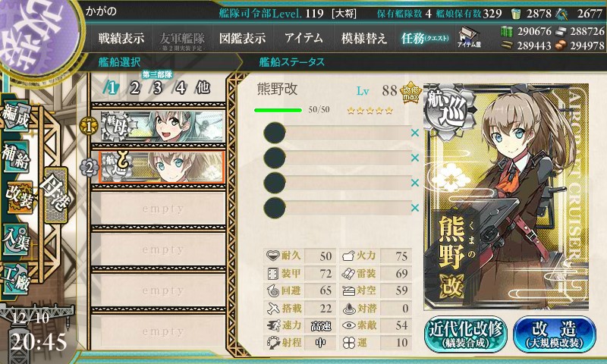Switch to fleet tab 2
607x364 pixels.
[135, 88]
